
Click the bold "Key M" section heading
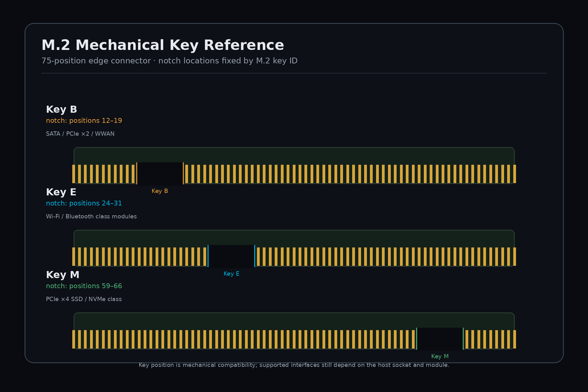[62, 275]
